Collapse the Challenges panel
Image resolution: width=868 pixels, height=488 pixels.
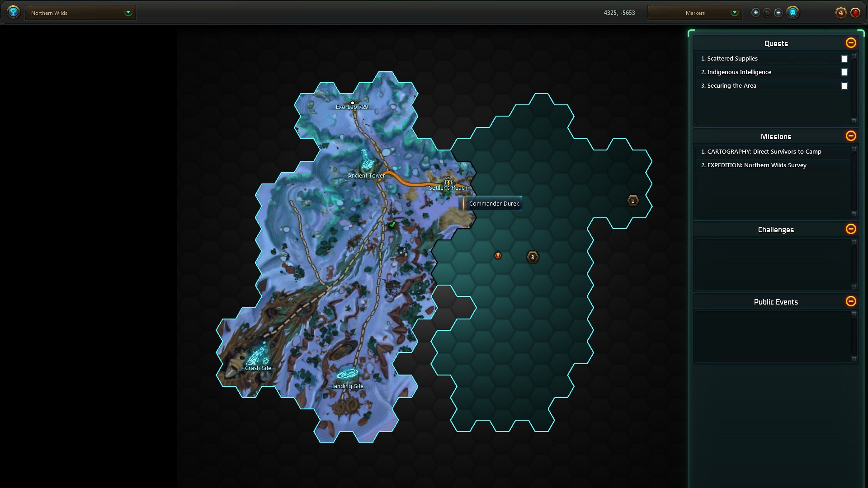coord(851,229)
